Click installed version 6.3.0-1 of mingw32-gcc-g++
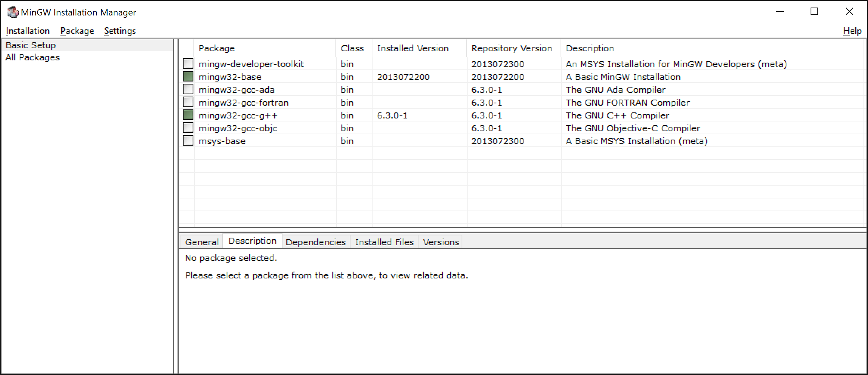Image resolution: width=868 pixels, height=375 pixels. 392,115
